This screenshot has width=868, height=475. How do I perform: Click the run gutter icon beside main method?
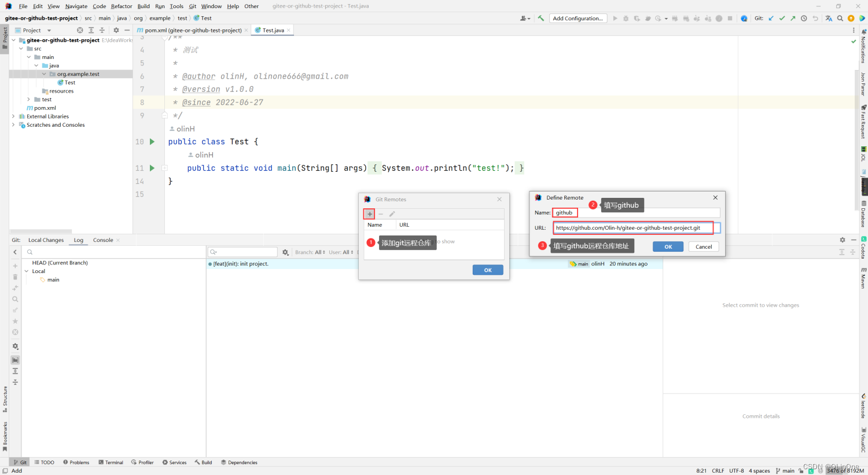click(x=152, y=168)
